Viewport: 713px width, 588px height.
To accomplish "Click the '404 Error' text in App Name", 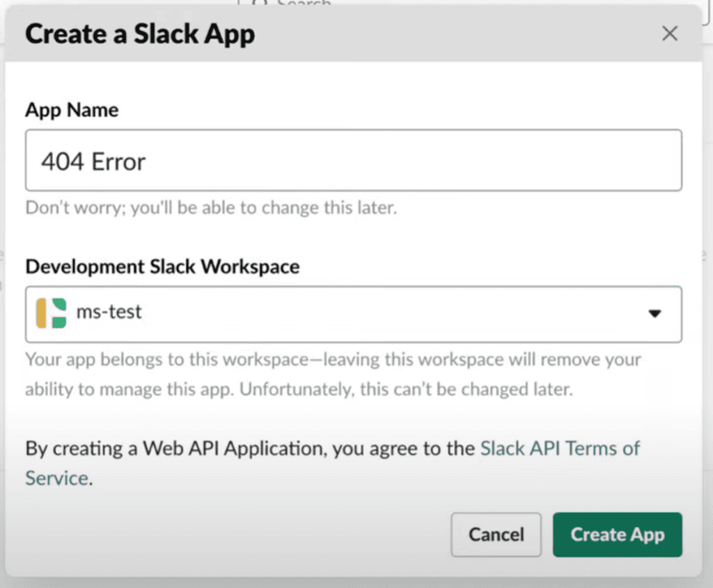I will 93,161.
